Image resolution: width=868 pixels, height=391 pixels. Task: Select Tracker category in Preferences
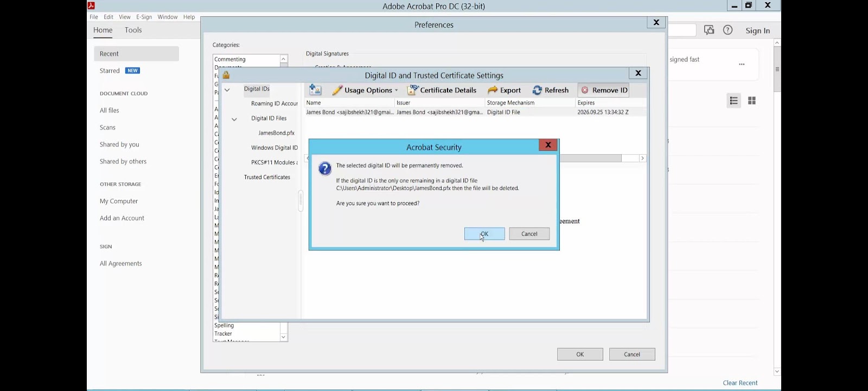[x=223, y=333]
